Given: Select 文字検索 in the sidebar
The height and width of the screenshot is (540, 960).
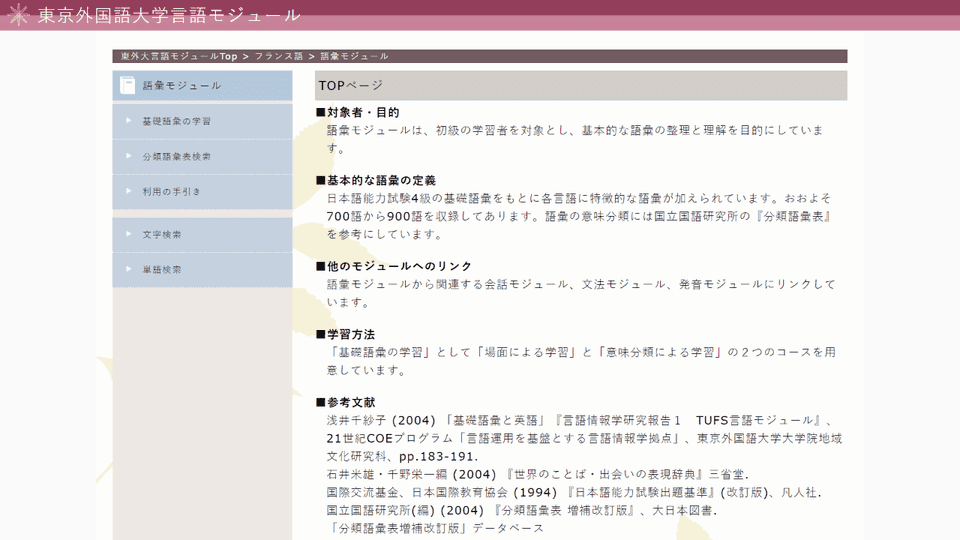Looking at the screenshot, I should 162,235.
